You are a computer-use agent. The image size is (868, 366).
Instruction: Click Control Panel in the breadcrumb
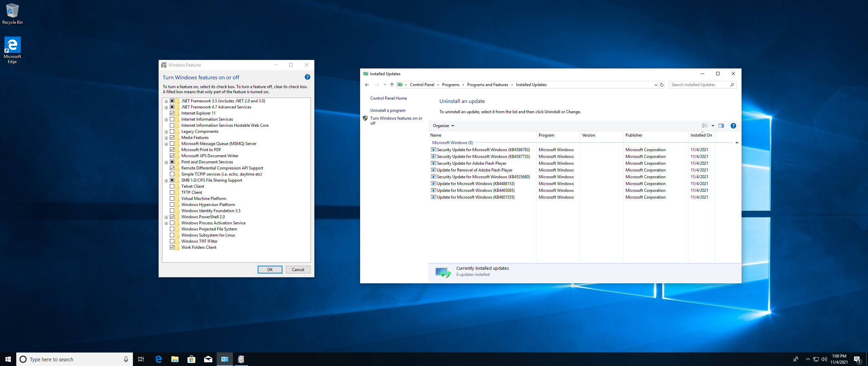coord(422,85)
